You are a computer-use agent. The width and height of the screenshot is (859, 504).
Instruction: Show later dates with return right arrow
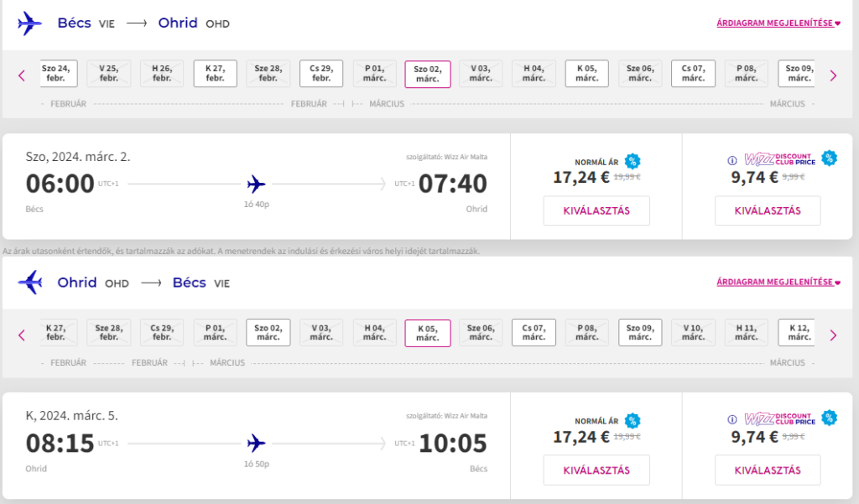(833, 335)
